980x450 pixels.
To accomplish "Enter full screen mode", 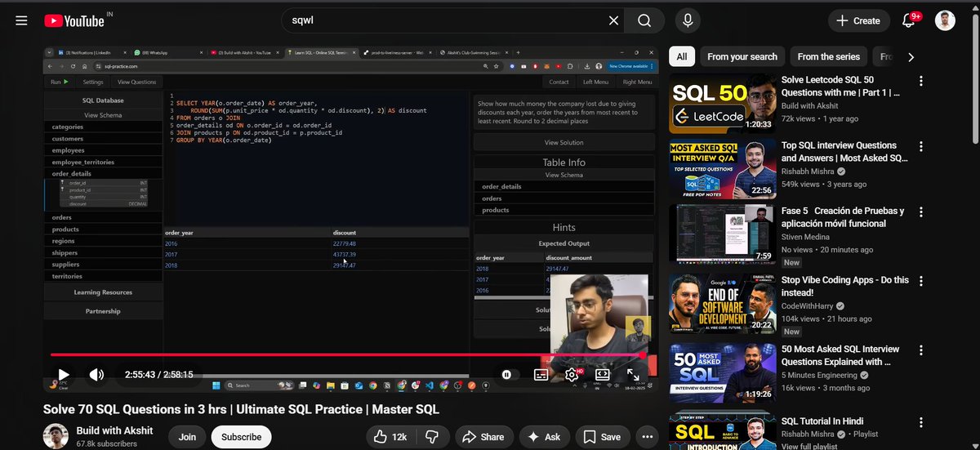I will [x=633, y=374].
